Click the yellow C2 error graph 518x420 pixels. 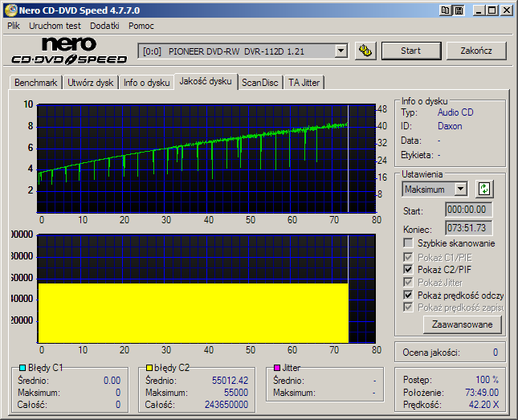[x=206, y=289]
